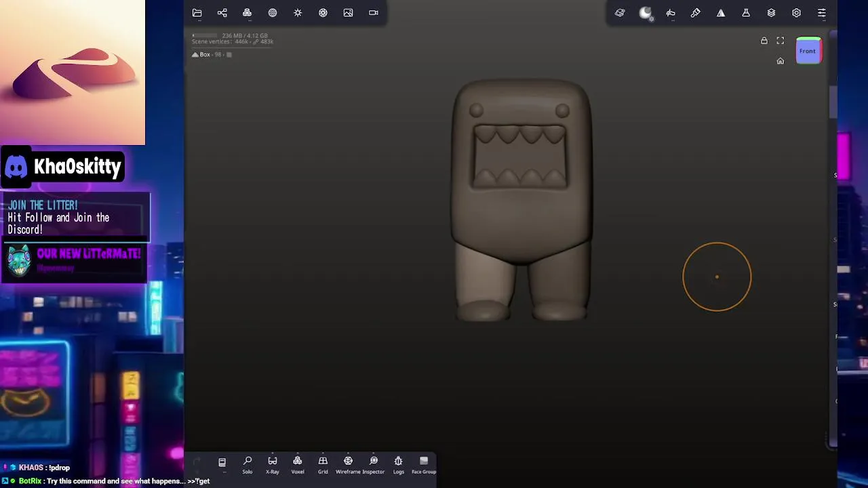Click the Join The Litter panel text
This screenshot has width=868, height=488.
[58, 218]
